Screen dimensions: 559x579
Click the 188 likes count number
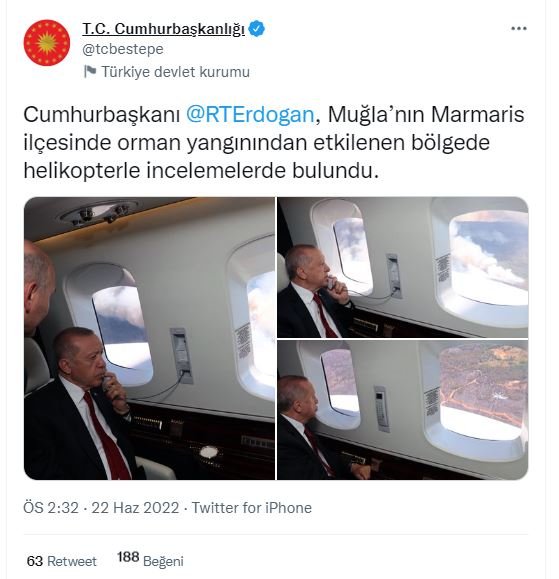[128, 557]
